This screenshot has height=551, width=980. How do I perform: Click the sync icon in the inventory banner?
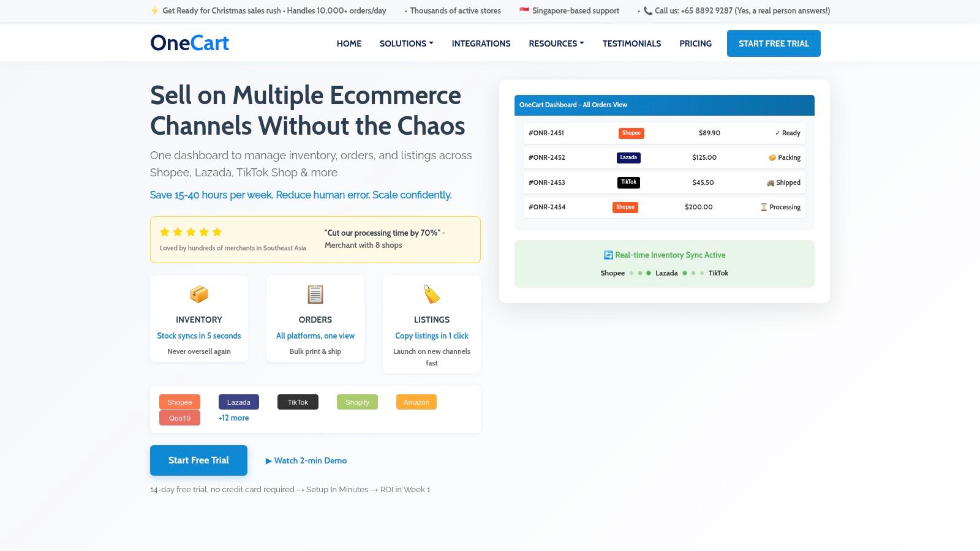608,255
